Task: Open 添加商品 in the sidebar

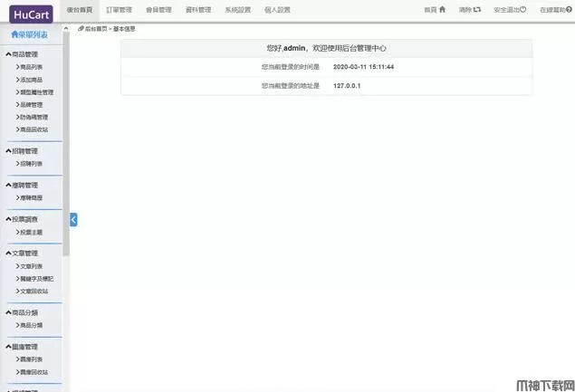Action: tap(29, 80)
